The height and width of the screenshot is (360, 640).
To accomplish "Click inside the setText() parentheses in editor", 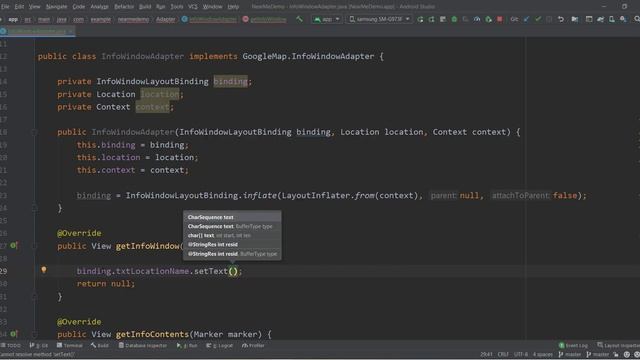I will point(233,271).
